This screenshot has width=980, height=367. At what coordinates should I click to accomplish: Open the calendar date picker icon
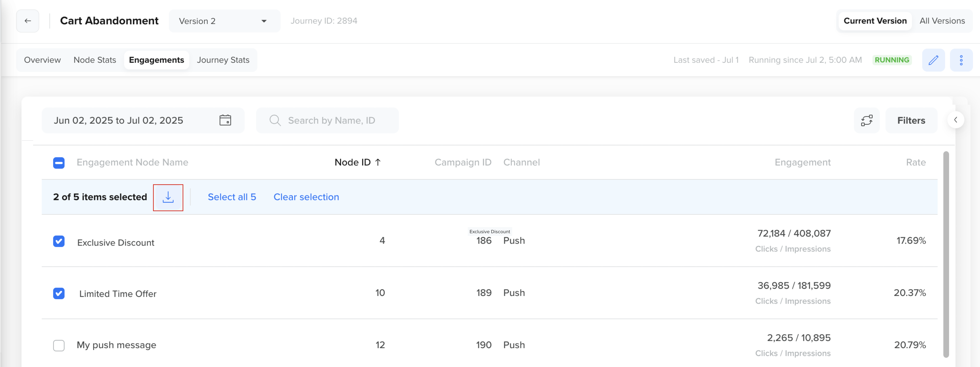226,120
